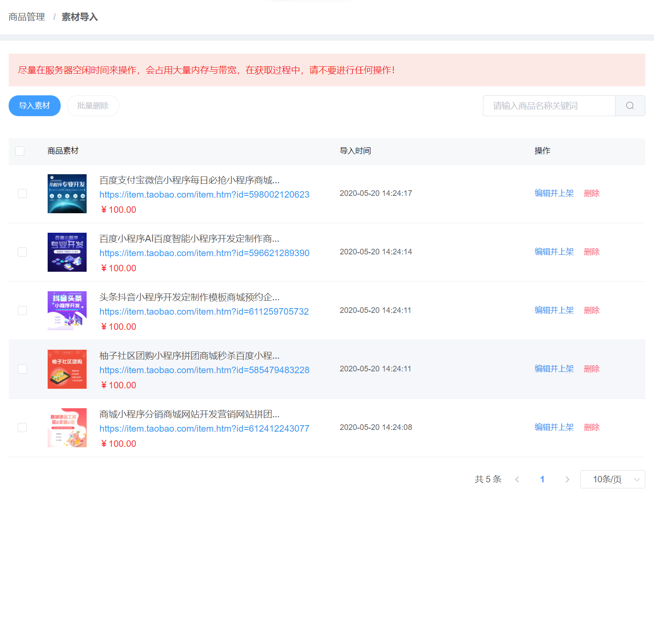Image resolution: width=654 pixels, height=644 pixels.
Task: Click title 百度小程序AI百度智能小程序开发定制作商...
Action: point(189,239)
